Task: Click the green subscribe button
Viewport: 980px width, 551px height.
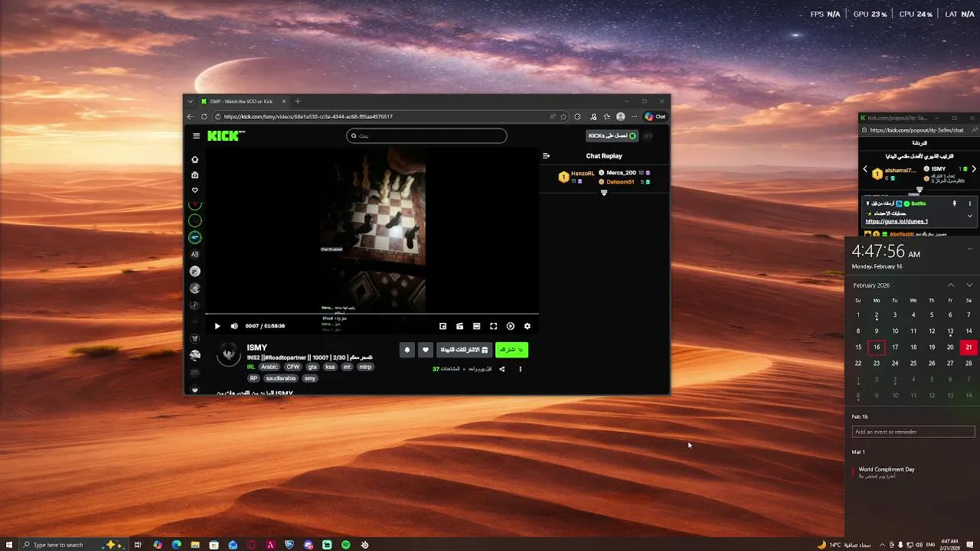Action: (x=511, y=350)
